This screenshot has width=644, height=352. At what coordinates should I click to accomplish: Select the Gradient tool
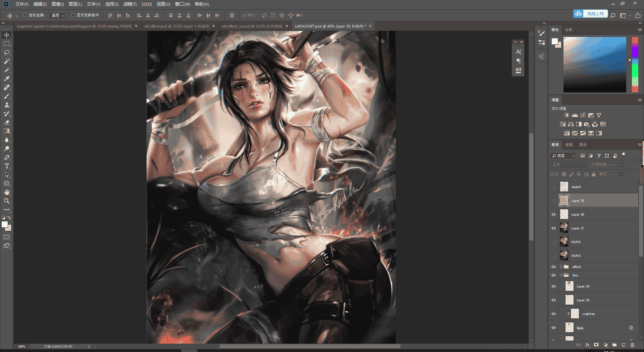click(7, 131)
